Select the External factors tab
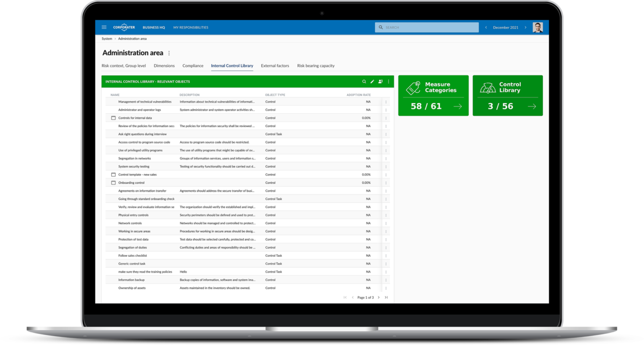Viewport: 644px width, 345px height. click(x=275, y=66)
